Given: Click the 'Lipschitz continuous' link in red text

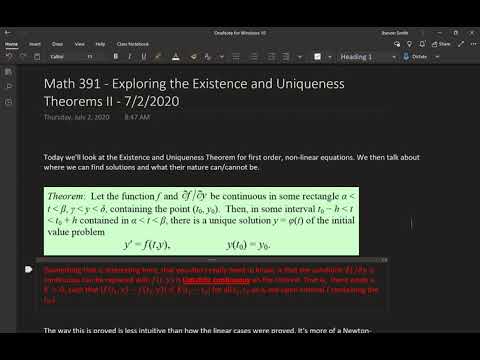Looking at the screenshot, I should 216,280.
